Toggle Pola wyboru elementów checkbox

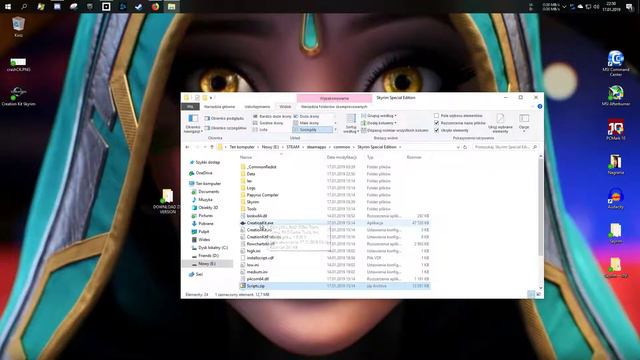[x=436, y=116]
